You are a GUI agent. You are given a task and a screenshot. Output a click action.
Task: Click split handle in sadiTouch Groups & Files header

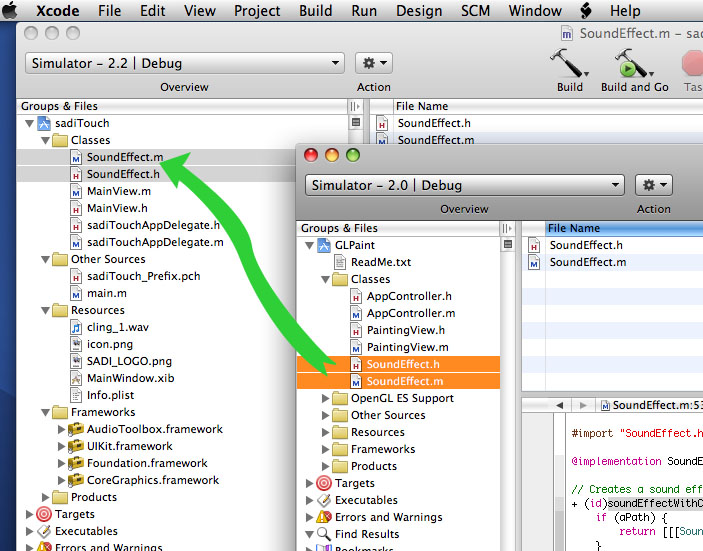(x=355, y=106)
